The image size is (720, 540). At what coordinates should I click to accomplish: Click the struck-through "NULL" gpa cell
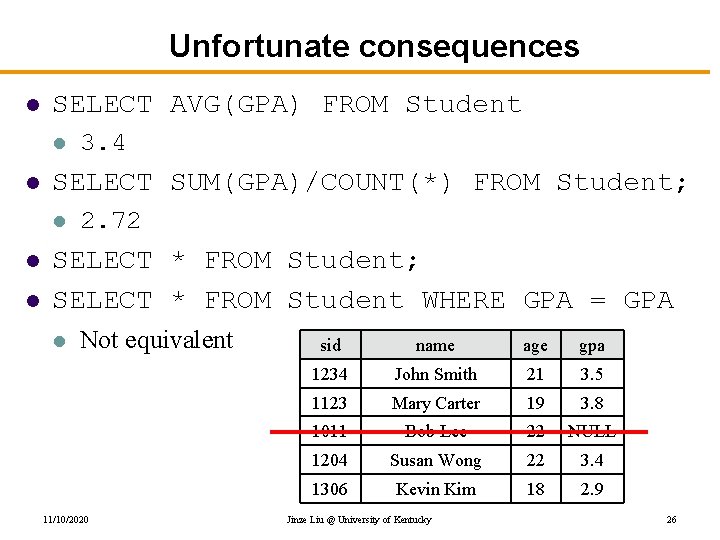click(592, 432)
